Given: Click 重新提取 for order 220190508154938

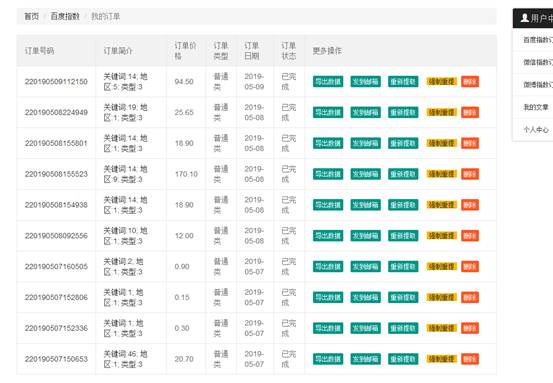Looking at the screenshot, I should (403, 205).
